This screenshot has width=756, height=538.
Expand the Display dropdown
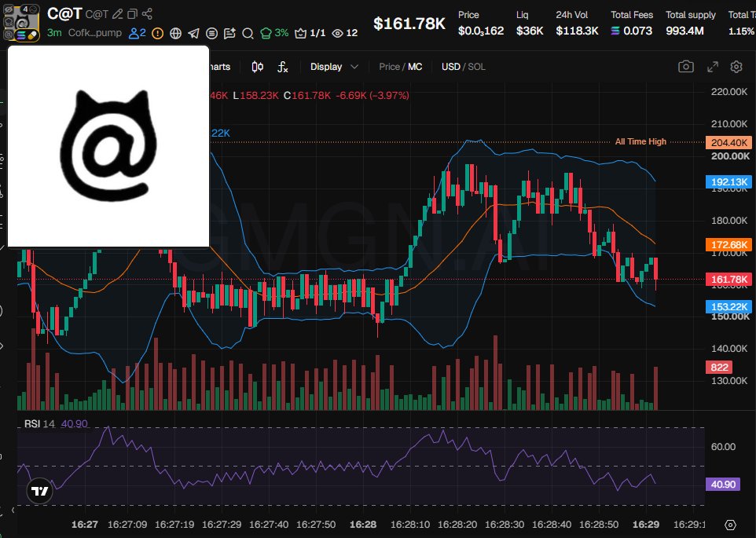tap(334, 67)
